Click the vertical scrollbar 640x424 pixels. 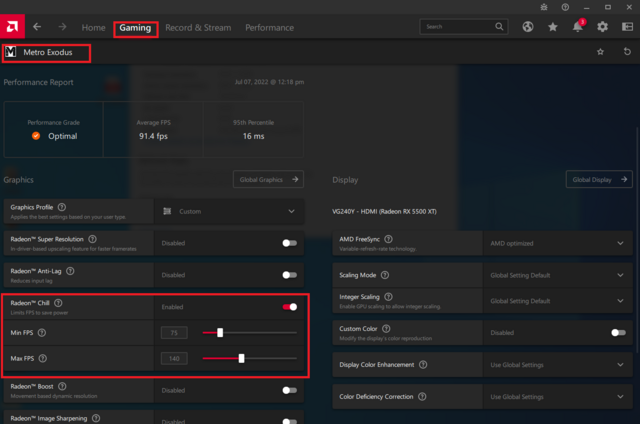coord(637,239)
